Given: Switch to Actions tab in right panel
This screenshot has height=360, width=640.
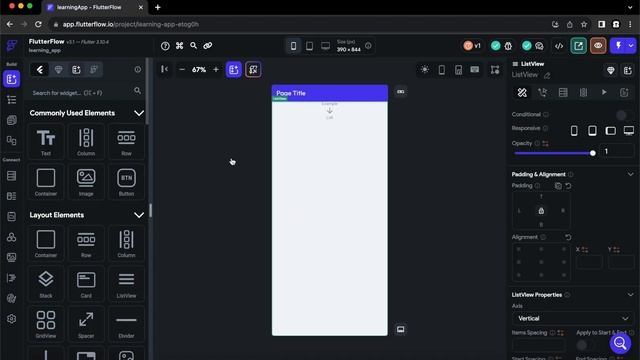Looking at the screenshot, I should [542, 93].
